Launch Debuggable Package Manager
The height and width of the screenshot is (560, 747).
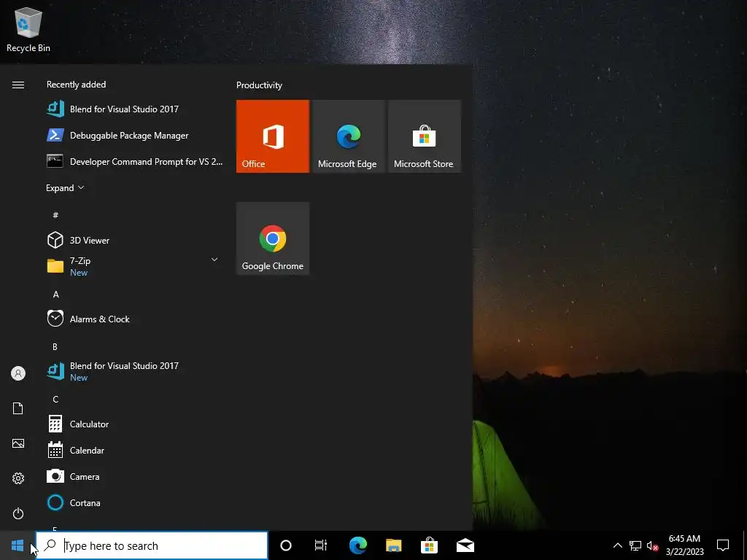(135, 135)
